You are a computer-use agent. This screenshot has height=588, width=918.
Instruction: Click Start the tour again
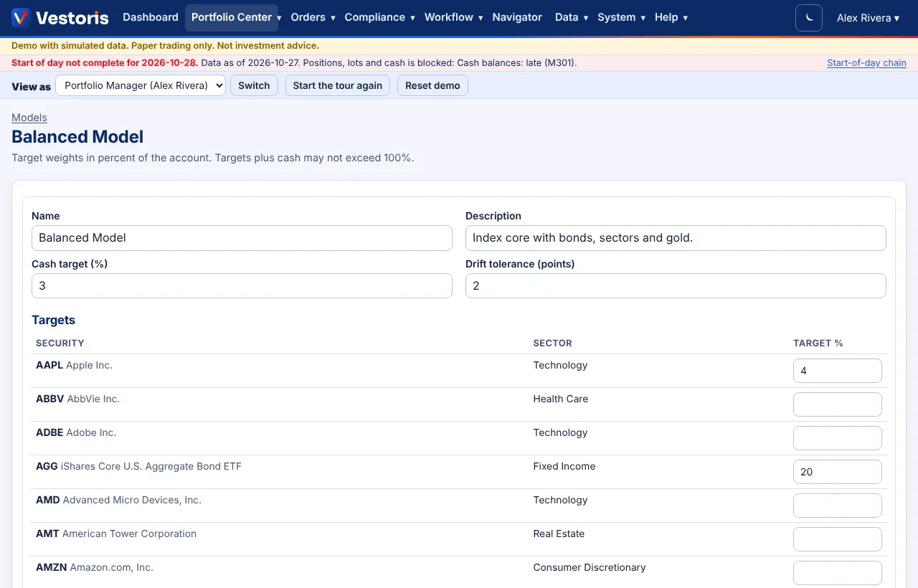(338, 85)
